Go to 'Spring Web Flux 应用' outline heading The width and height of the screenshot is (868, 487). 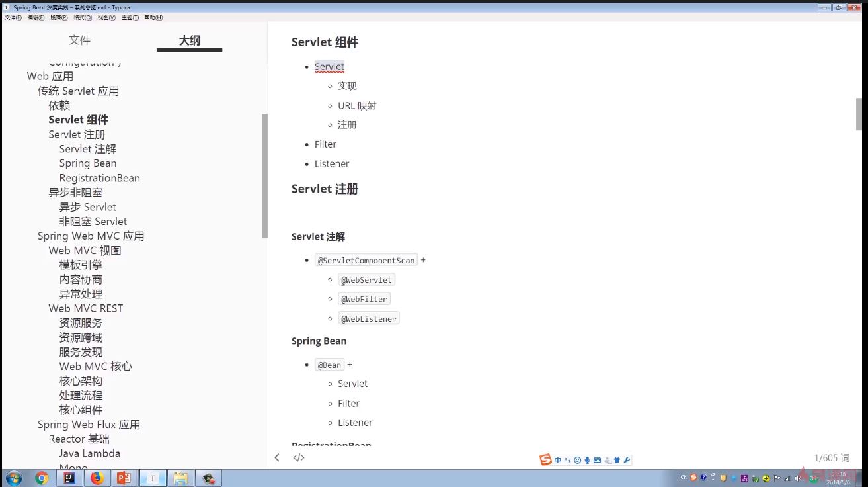(89, 425)
